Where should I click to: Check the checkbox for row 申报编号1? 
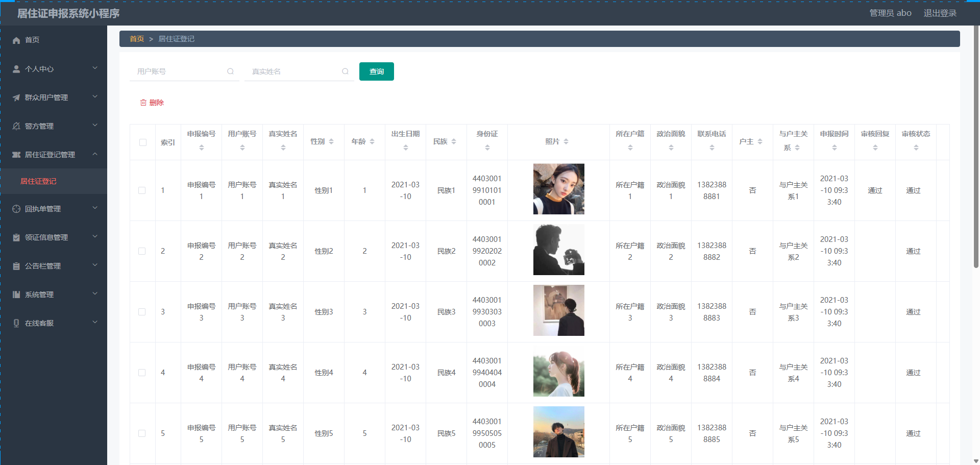click(142, 190)
